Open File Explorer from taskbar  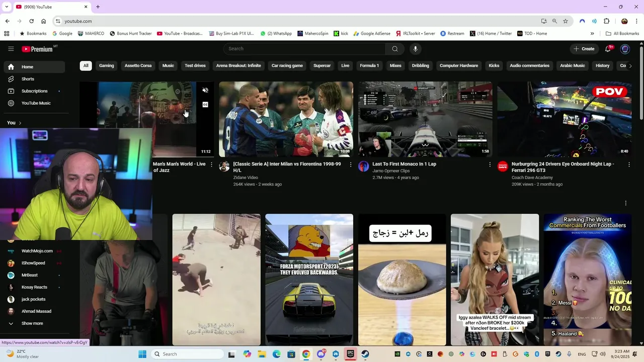click(262, 354)
